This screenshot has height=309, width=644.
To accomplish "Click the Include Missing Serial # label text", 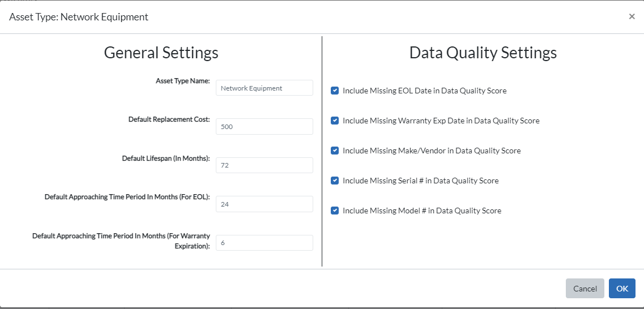I will point(421,181).
